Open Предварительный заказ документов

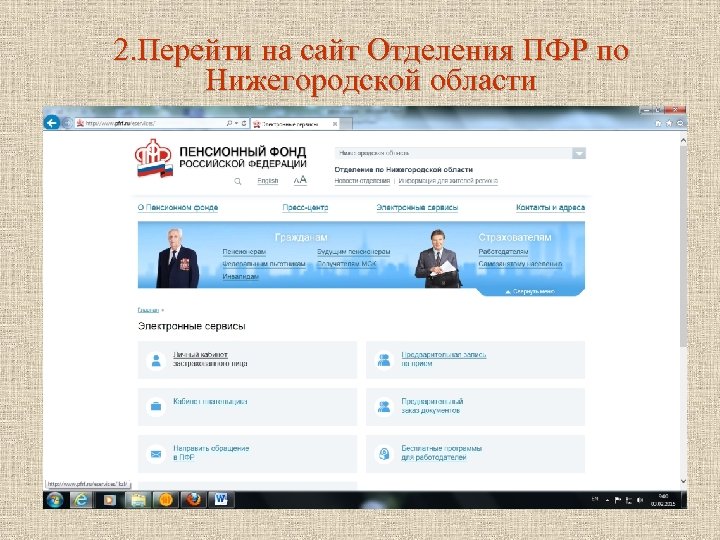click(x=432, y=406)
